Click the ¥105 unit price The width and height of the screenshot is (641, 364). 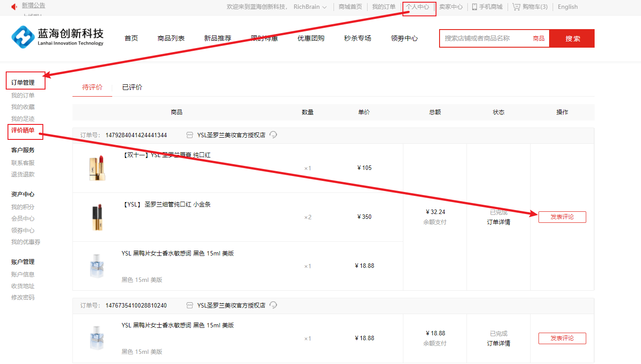[x=364, y=168]
